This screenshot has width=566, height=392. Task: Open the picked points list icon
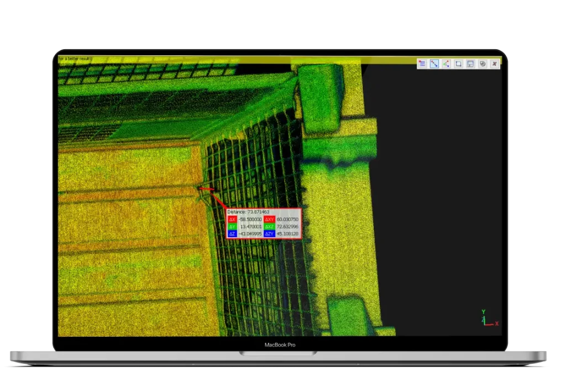[422, 64]
